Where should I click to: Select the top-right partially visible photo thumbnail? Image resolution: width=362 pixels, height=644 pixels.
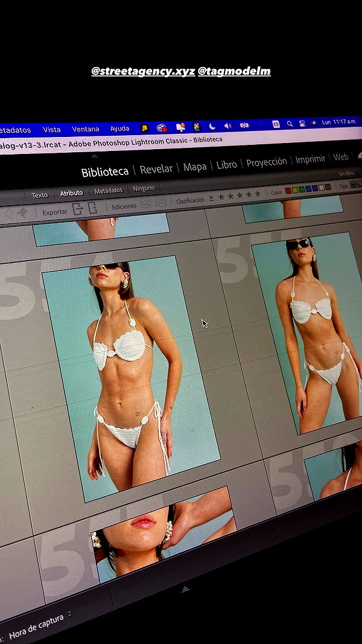[x=292, y=209]
